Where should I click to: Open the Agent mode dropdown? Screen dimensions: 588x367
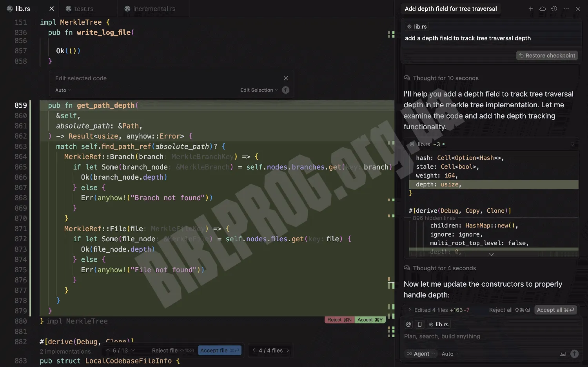coord(421,354)
